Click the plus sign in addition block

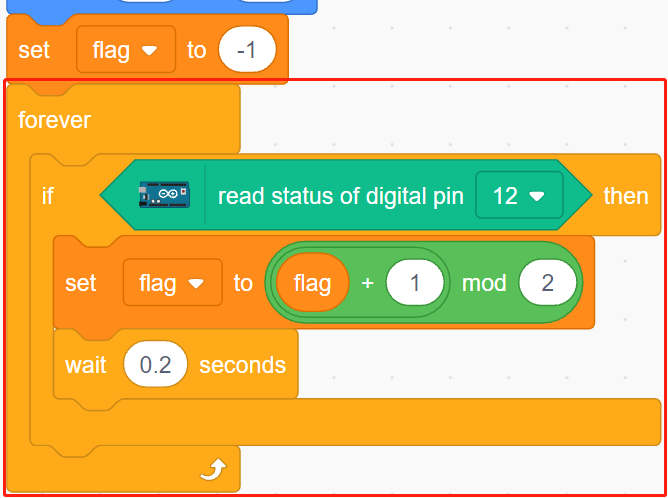[367, 282]
